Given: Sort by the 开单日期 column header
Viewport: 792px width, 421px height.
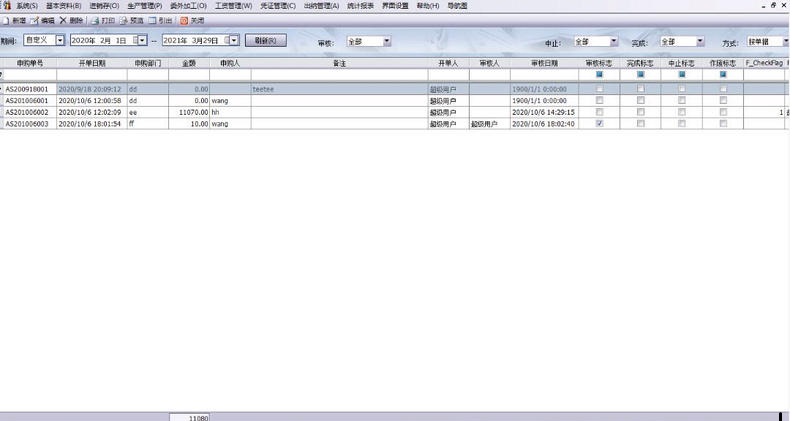Looking at the screenshot, I should (x=92, y=63).
